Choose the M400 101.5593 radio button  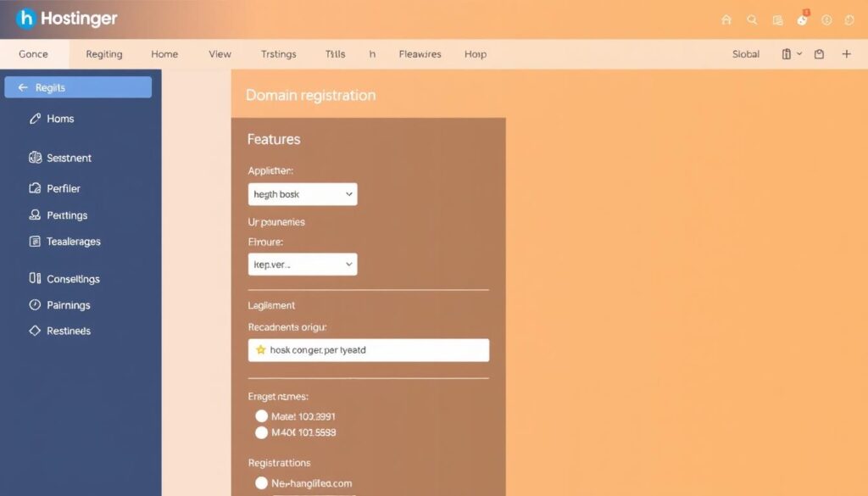click(x=261, y=432)
